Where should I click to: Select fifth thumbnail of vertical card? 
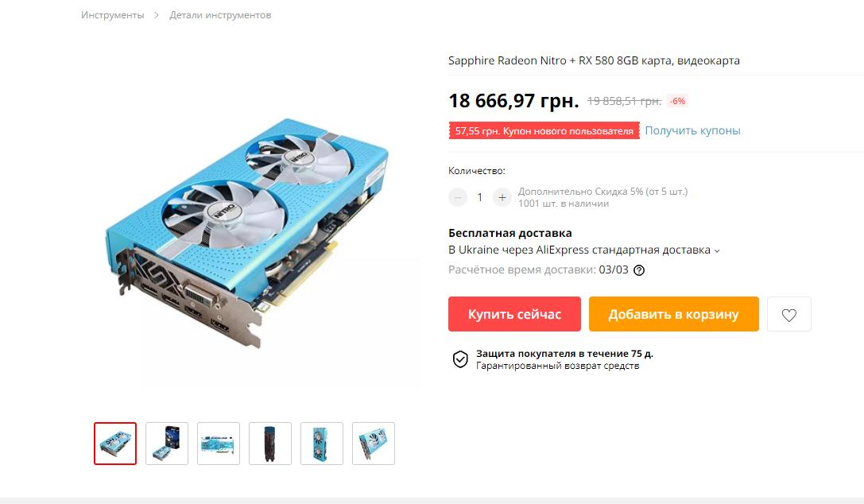tap(322, 444)
